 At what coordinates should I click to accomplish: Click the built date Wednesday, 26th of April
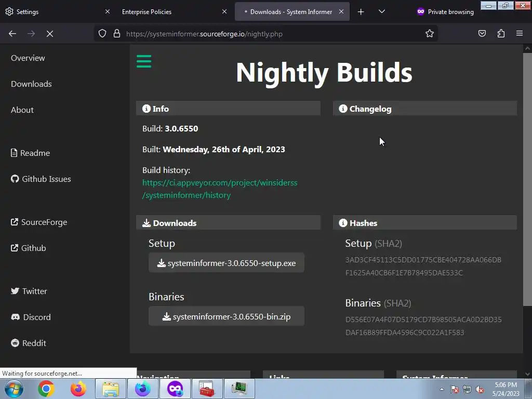[224, 150]
